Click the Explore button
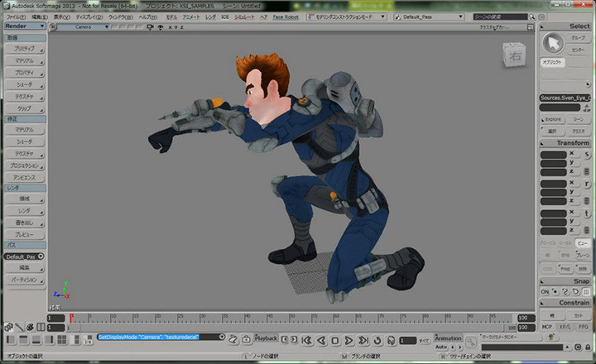Viewport: 596px width, 364px height. pyautogui.click(x=553, y=119)
